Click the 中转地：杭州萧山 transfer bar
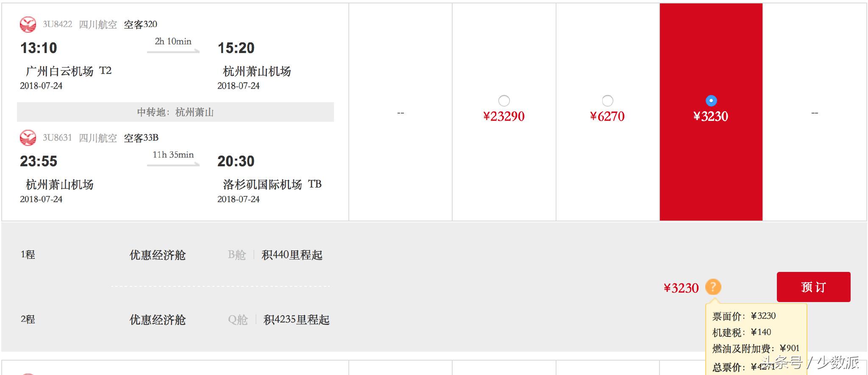 (175, 112)
